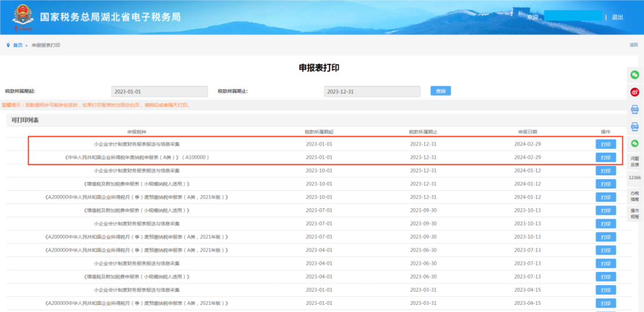Go to 首页 in the breadcrumb
The height and width of the screenshot is (312, 644).
click(18, 45)
